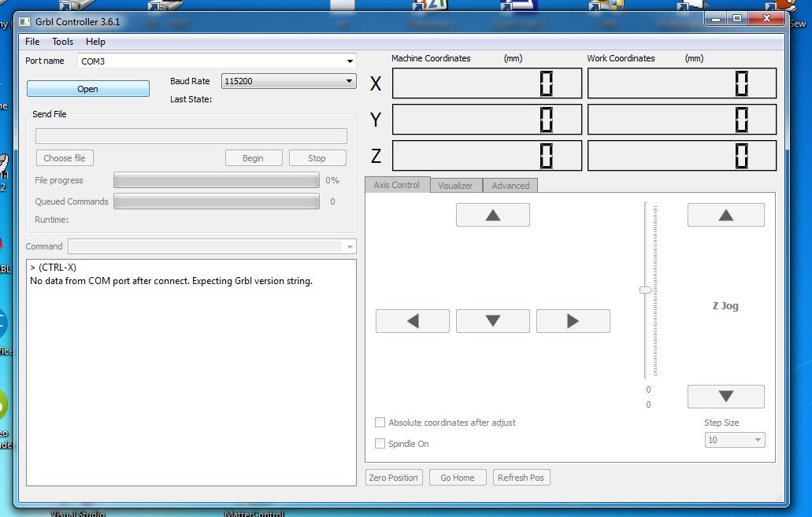Click the Open port button
Viewport: 812px width, 517px height.
point(88,88)
